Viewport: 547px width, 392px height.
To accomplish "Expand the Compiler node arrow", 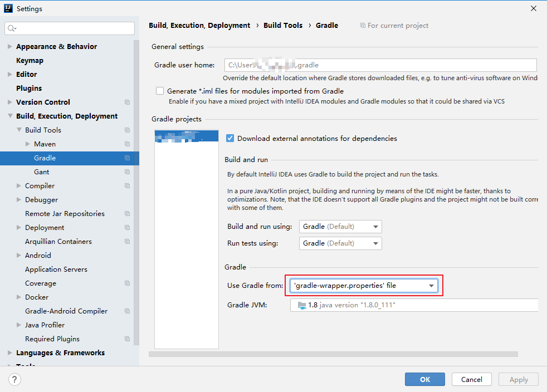I will click(19, 186).
